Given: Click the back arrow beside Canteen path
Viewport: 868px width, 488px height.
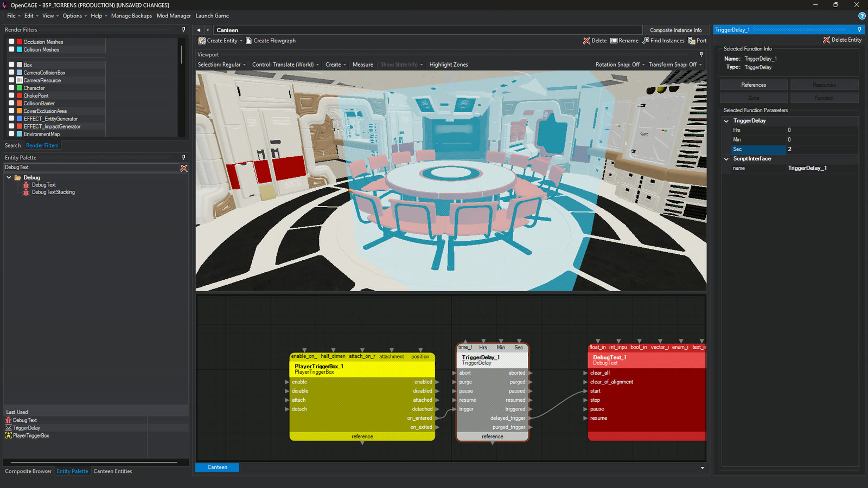Looking at the screenshot, I should coord(199,30).
